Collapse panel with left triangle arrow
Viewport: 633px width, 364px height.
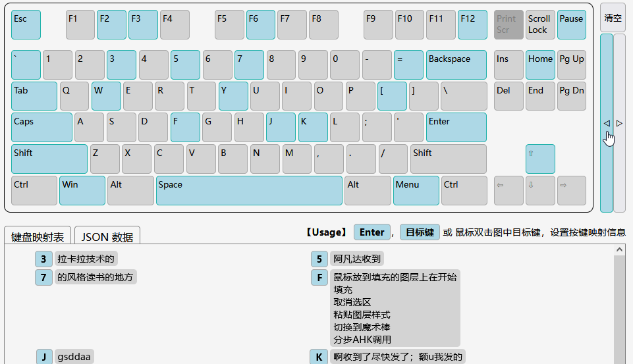[x=607, y=123]
